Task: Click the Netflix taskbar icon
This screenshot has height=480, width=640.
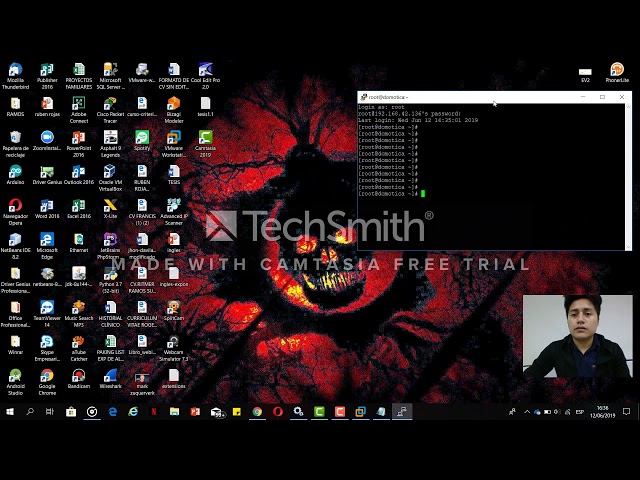Action: [154, 411]
